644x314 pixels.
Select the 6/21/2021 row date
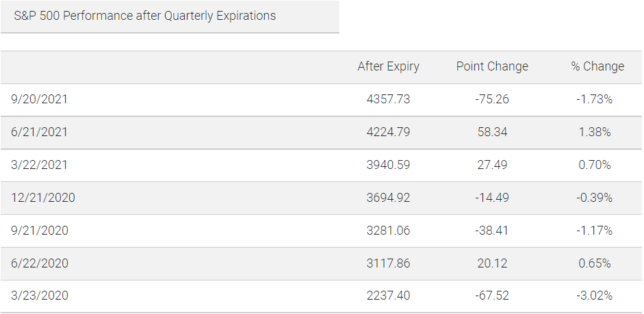[x=39, y=132]
